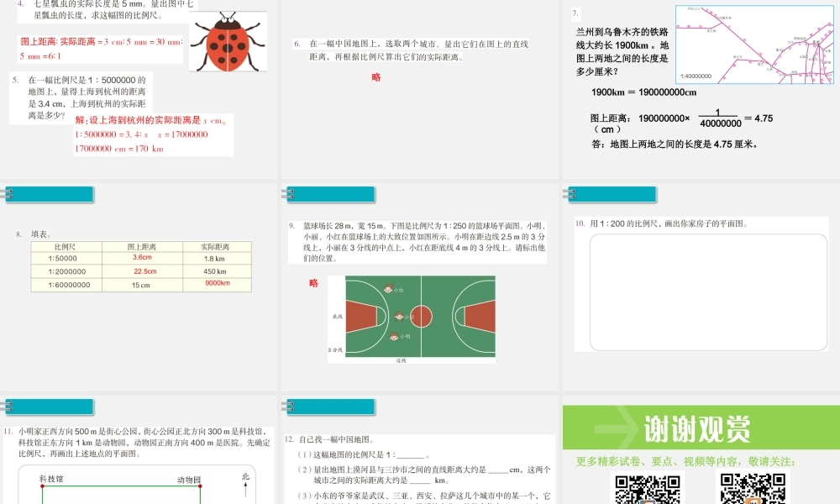Click the teal banner above slide 10
Image resolution: width=840 pixels, height=504 pixels.
pyautogui.click(x=611, y=193)
